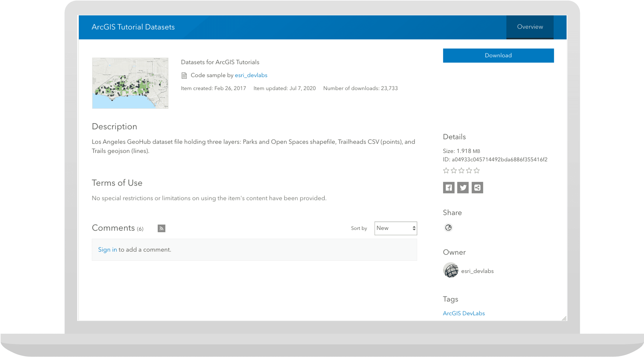Open the Sort by New dropdown

(x=395, y=228)
